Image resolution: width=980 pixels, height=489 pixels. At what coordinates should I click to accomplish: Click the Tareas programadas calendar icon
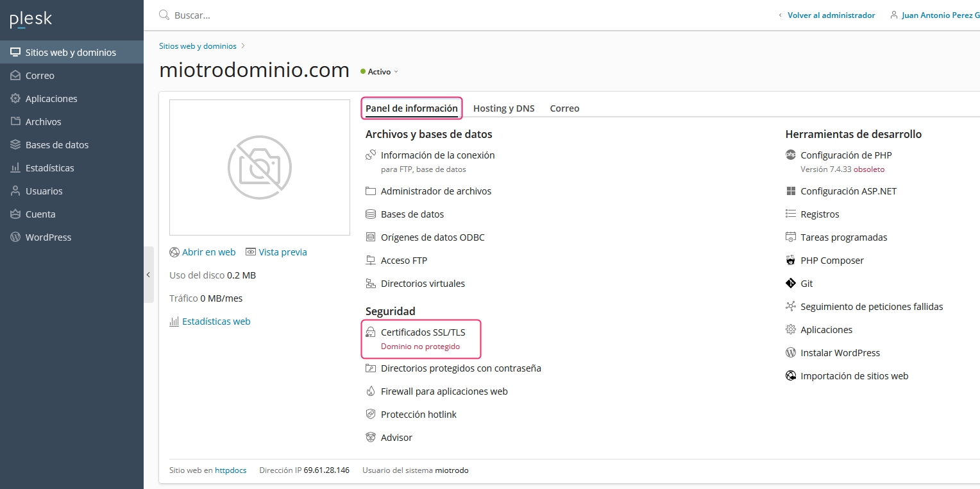790,237
